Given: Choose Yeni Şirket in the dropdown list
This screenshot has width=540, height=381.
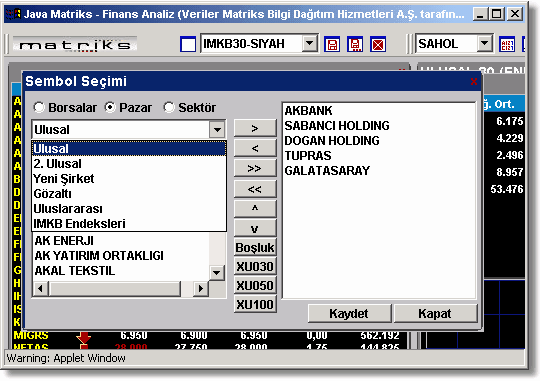Looking at the screenshot, I should coord(129,179).
